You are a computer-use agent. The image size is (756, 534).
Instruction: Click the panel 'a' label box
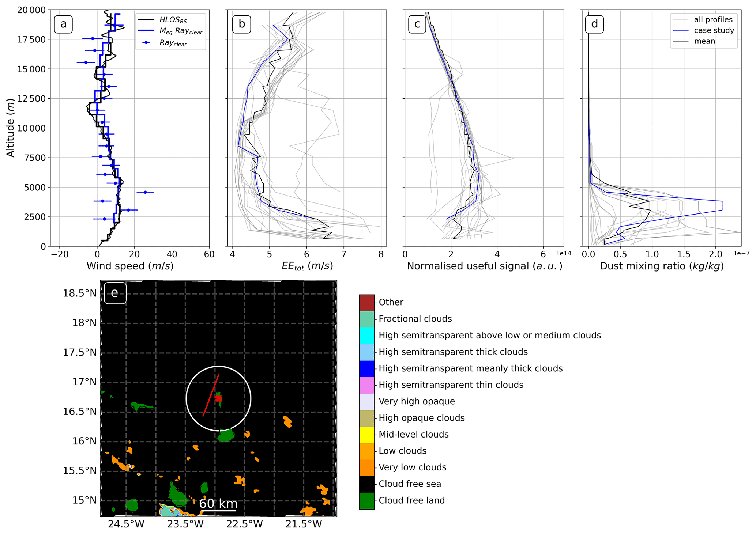63,24
